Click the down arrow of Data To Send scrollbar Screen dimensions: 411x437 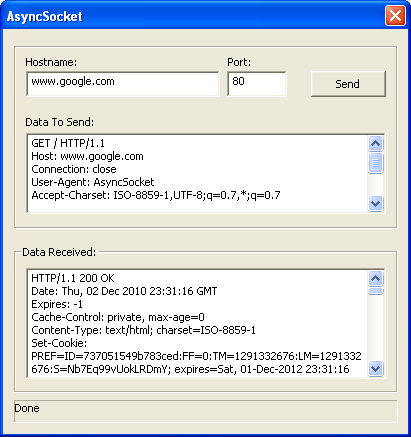pyautogui.click(x=376, y=203)
